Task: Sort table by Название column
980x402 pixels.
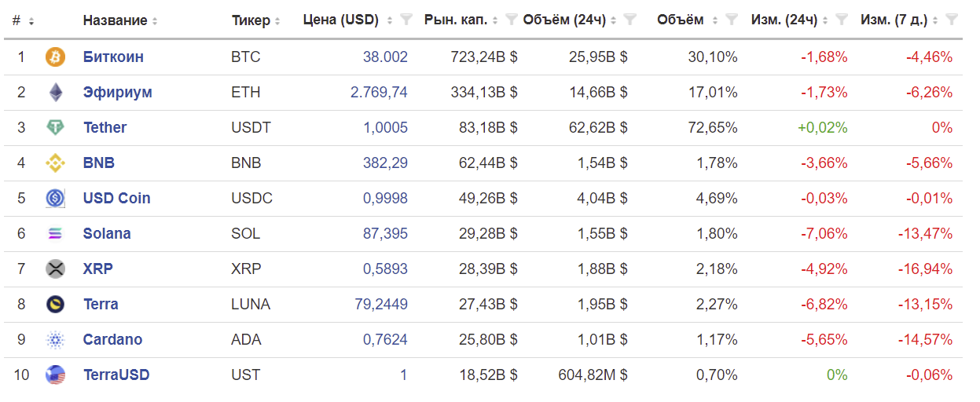Action: (115, 20)
